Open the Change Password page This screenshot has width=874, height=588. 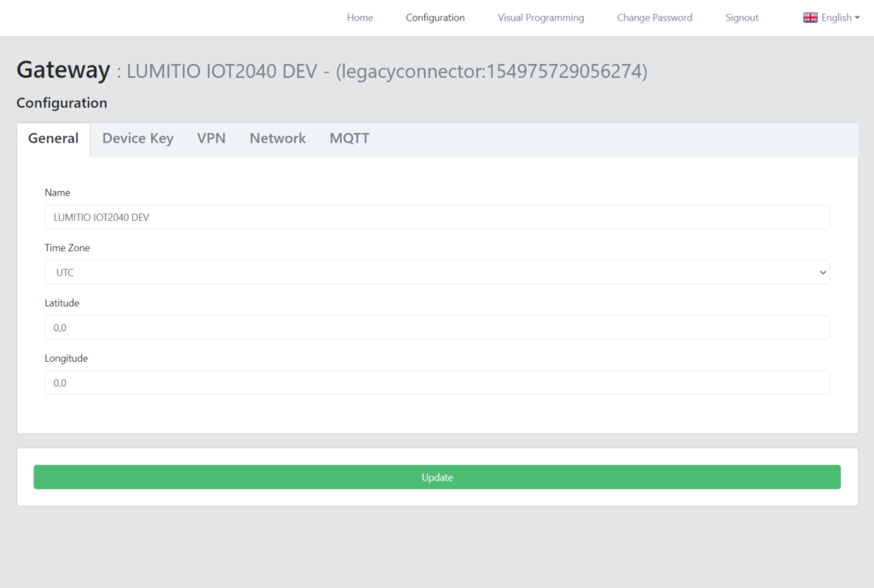click(655, 18)
